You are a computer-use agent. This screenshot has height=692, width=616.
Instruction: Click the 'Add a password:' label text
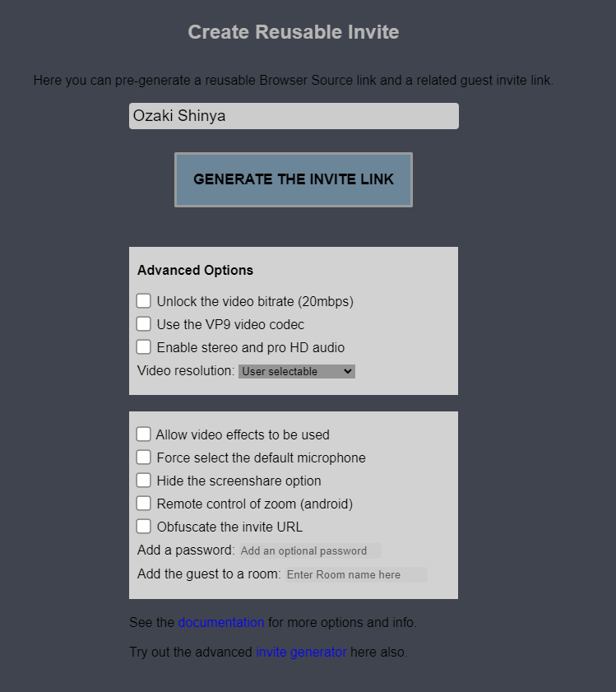186,550
